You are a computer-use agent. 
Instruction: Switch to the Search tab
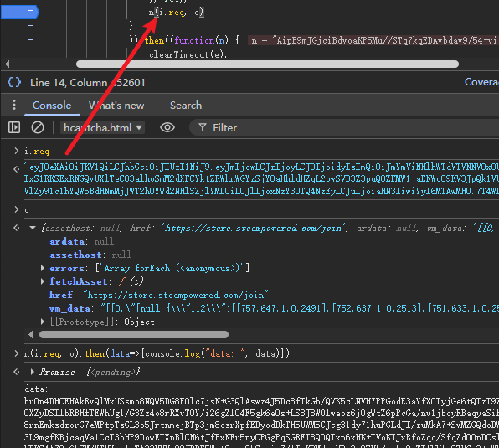coord(186,106)
